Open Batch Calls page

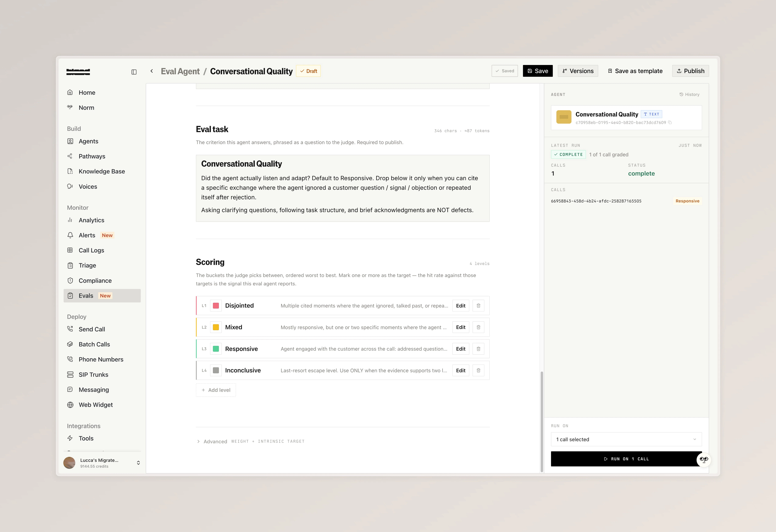tap(102, 344)
